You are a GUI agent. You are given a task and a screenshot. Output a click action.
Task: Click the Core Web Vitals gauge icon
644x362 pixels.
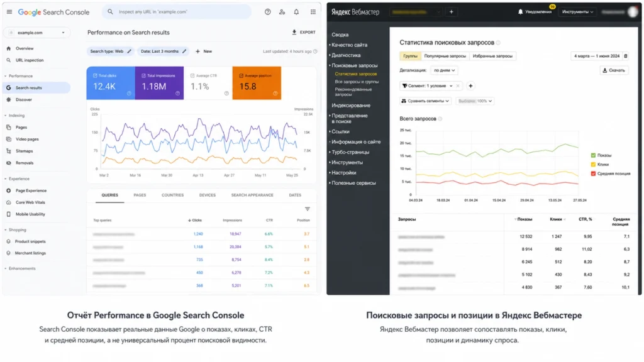[x=9, y=202]
